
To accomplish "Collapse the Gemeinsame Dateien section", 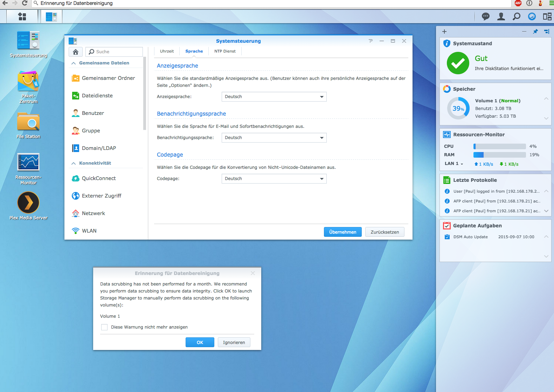I will point(74,63).
